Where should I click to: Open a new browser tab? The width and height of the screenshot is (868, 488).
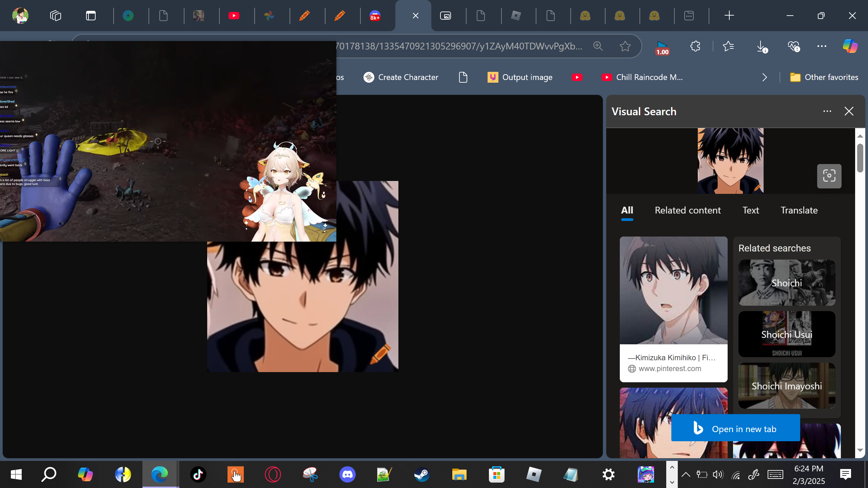click(729, 16)
